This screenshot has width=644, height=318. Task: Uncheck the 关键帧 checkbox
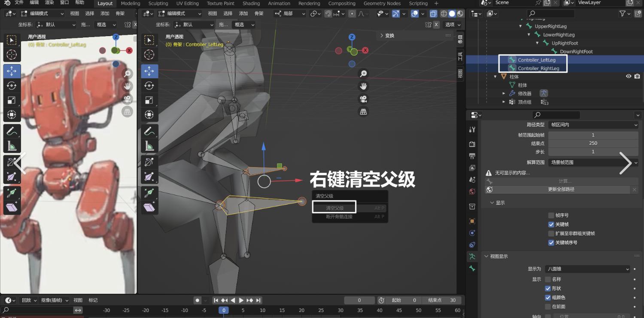(x=551, y=224)
